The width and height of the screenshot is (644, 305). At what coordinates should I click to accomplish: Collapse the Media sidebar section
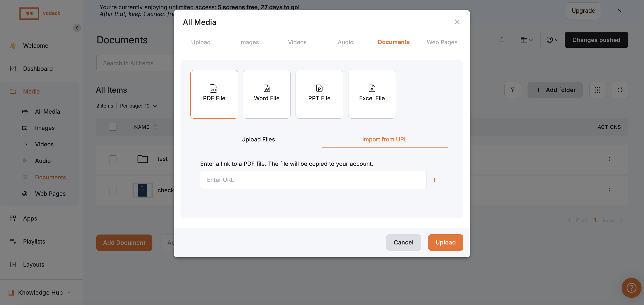(70, 92)
